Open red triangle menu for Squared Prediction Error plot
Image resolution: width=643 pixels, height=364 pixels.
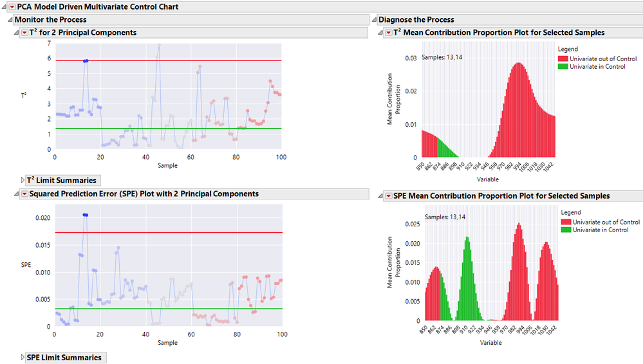click(x=24, y=194)
